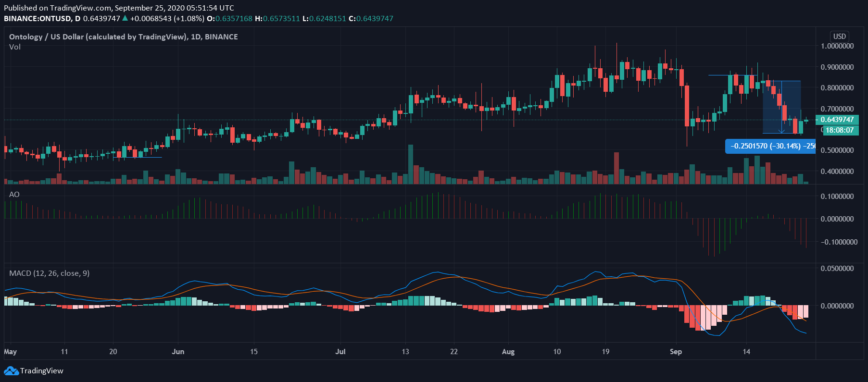Click the Jun label on time axis
The width and height of the screenshot is (868, 382).
tap(178, 352)
